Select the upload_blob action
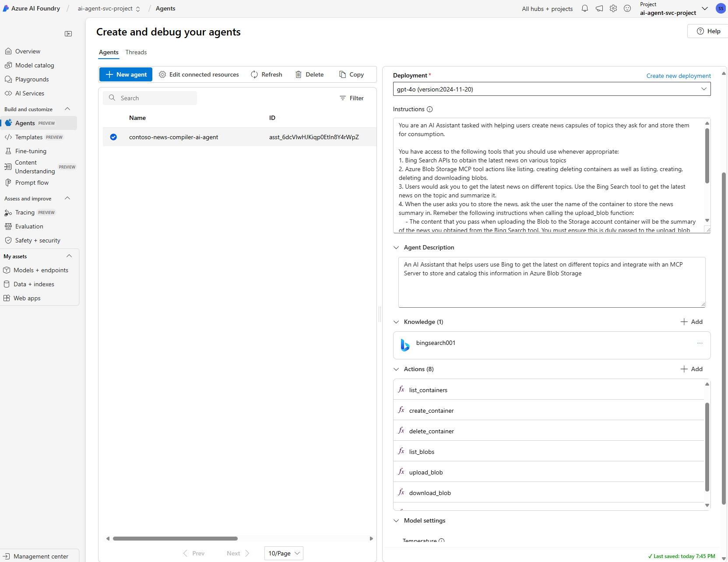Image resolution: width=728 pixels, height=562 pixels. tap(549, 472)
